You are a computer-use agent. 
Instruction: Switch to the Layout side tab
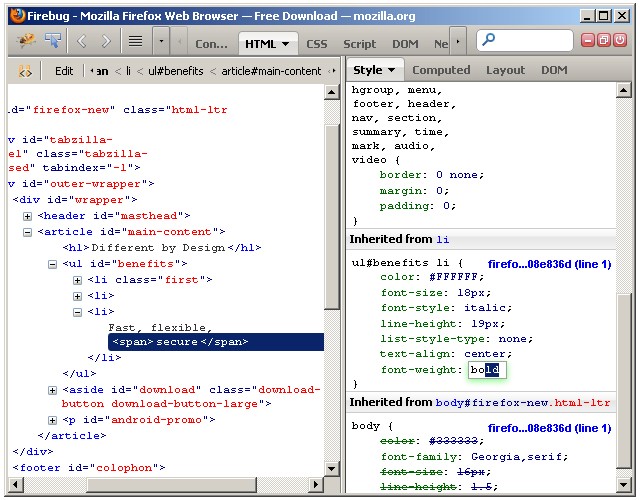(x=505, y=70)
